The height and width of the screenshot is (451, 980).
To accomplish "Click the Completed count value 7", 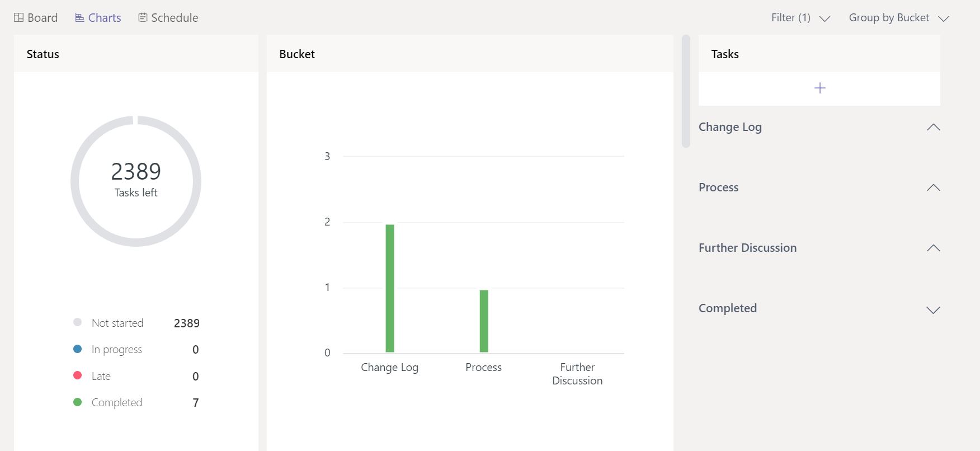I will point(196,403).
